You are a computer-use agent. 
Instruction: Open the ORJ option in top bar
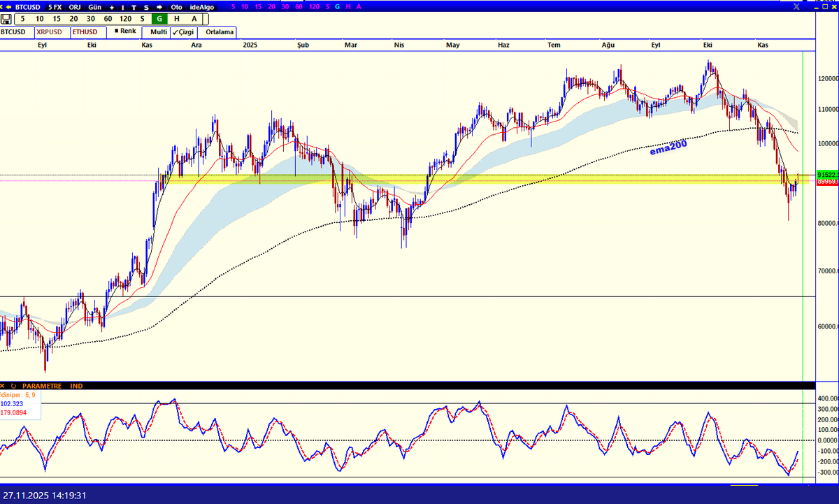pos(76,6)
